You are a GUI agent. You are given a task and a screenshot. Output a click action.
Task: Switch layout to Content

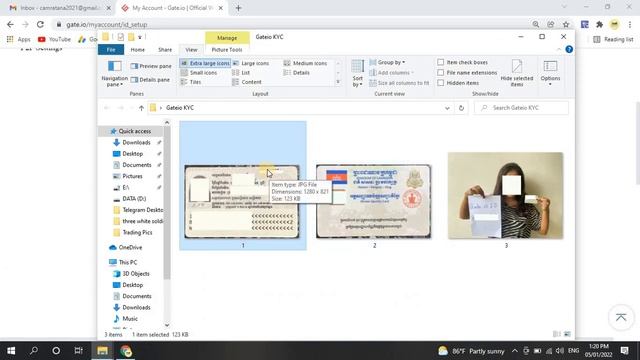pyautogui.click(x=247, y=82)
